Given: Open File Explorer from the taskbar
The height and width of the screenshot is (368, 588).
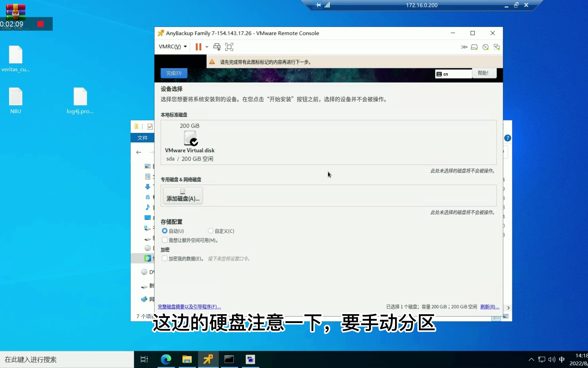Looking at the screenshot, I should pos(187,359).
